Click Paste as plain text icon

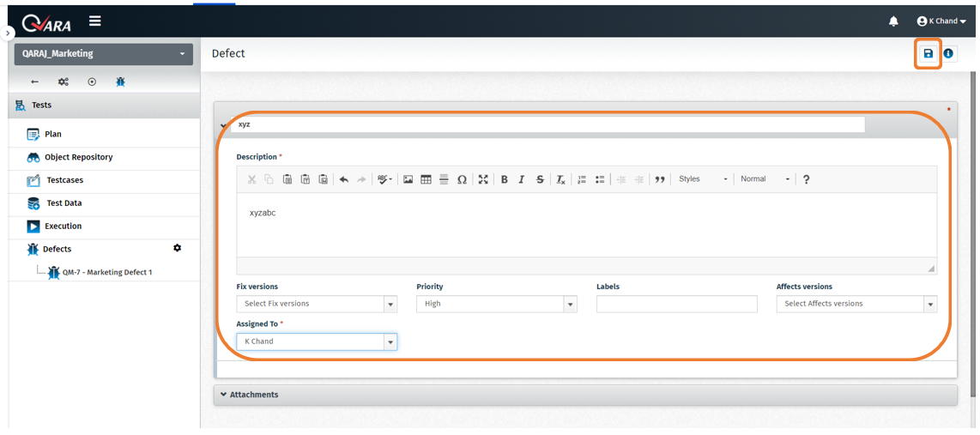[305, 179]
